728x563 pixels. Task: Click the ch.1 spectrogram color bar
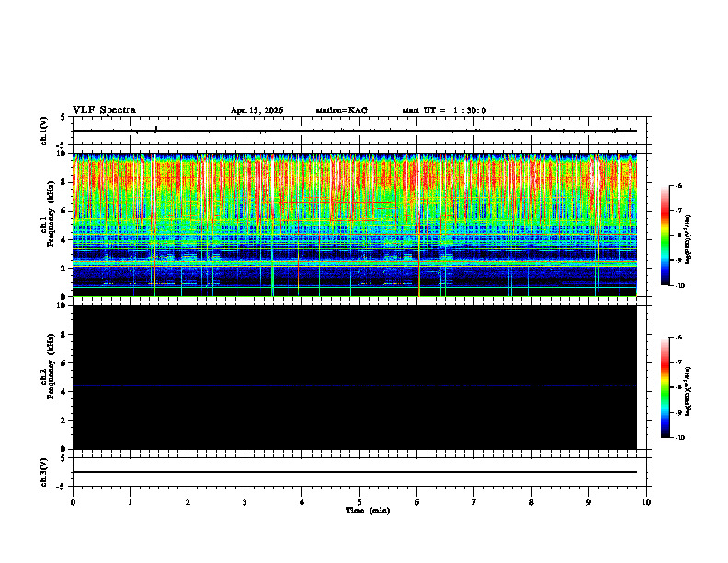665,236
